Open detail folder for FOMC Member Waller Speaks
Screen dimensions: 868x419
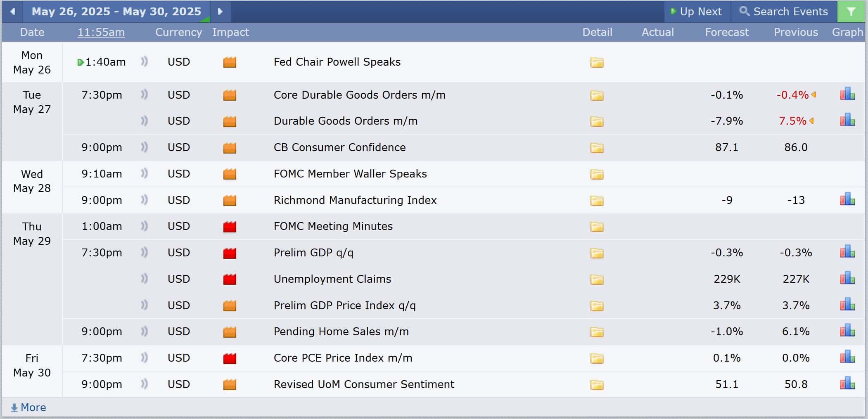tap(597, 174)
